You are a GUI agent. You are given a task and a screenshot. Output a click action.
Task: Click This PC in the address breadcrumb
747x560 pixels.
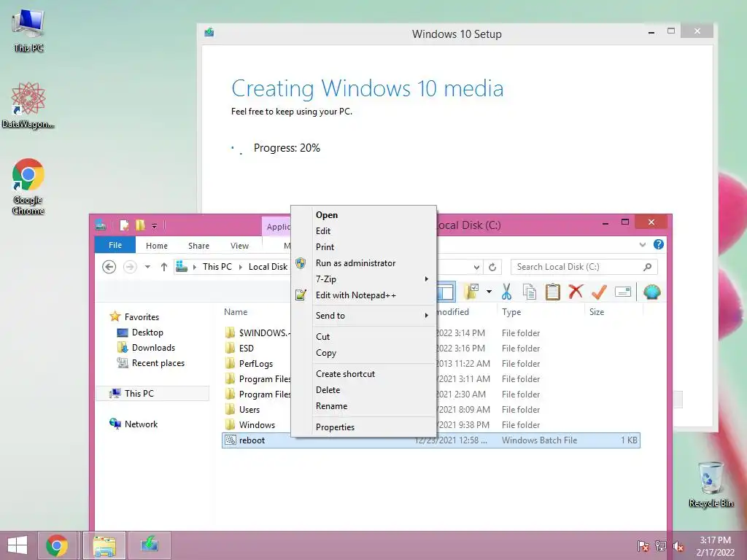[217, 267]
